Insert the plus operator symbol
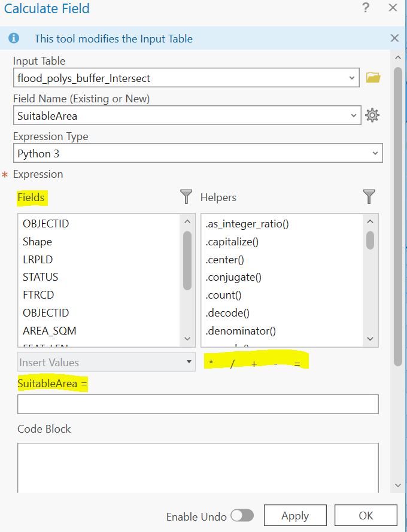This screenshot has width=407, height=532. click(254, 363)
